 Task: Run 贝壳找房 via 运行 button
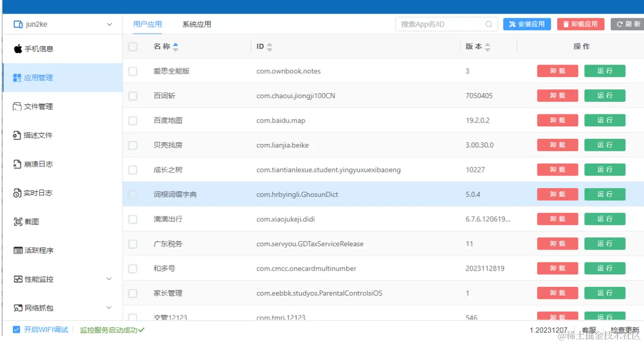point(605,145)
